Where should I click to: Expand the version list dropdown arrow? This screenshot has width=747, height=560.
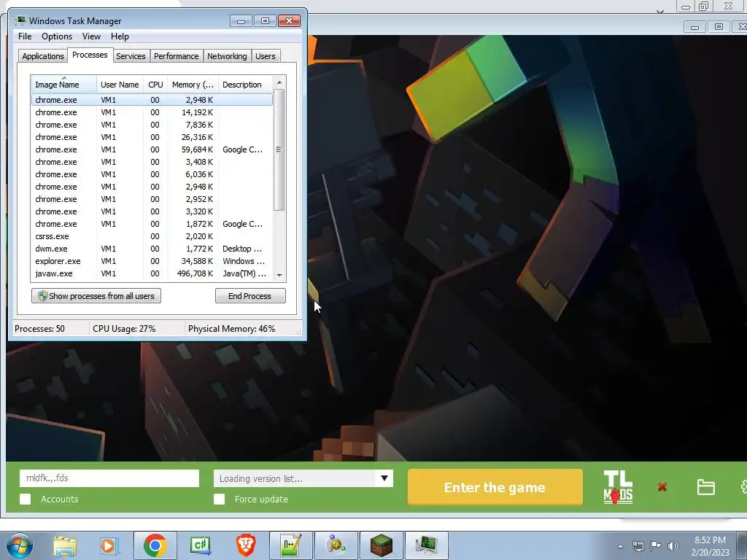tap(384, 478)
